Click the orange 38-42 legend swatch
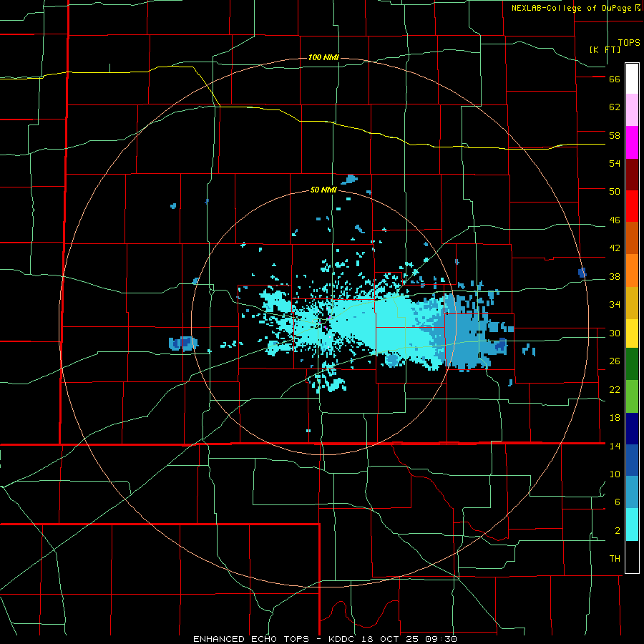This screenshot has height=644, width=644. click(632, 270)
